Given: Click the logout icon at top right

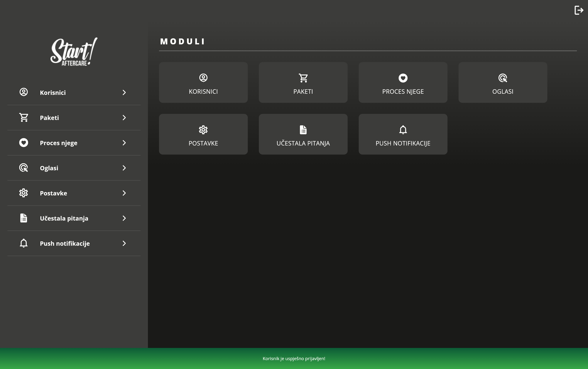Looking at the screenshot, I should pyautogui.click(x=579, y=10).
